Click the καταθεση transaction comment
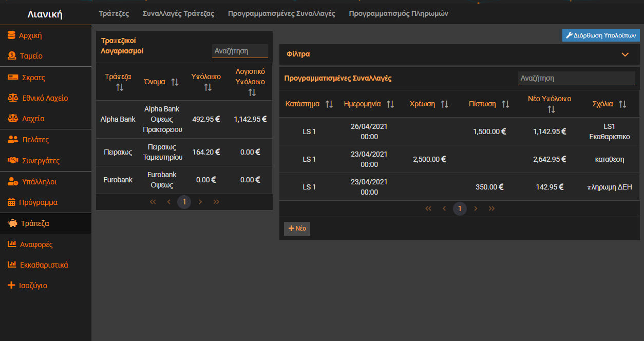The width and height of the screenshot is (644, 341). point(610,159)
